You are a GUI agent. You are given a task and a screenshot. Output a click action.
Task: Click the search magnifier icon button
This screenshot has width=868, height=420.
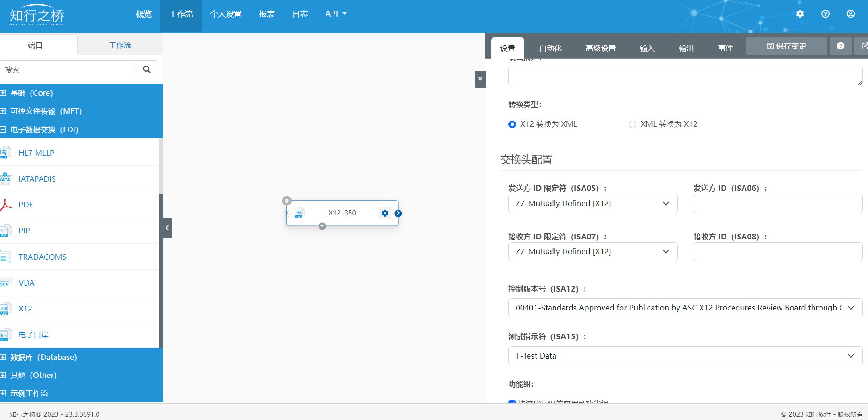coord(147,69)
